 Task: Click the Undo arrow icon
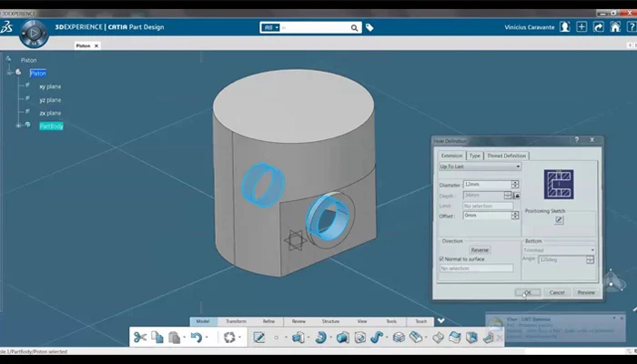[195, 337]
